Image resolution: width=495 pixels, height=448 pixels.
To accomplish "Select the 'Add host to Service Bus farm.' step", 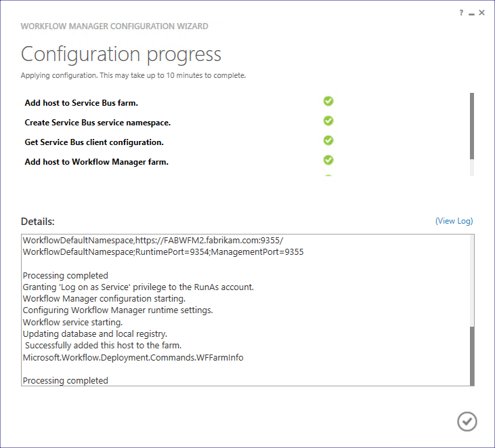I will 81,103.
